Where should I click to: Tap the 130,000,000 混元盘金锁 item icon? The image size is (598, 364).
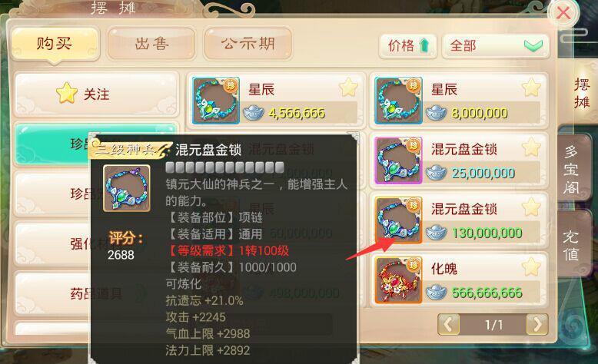point(399,220)
